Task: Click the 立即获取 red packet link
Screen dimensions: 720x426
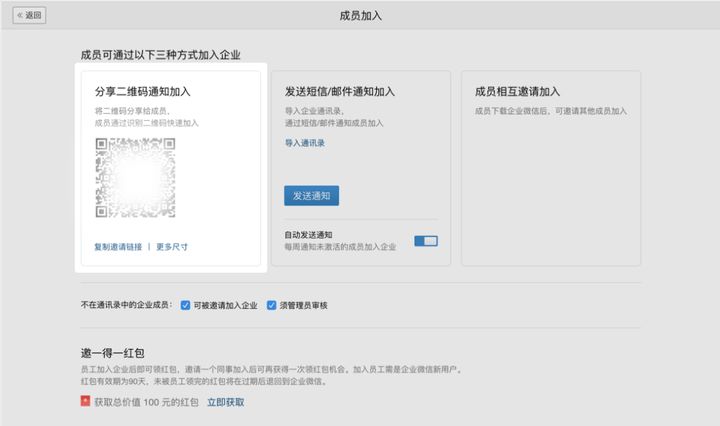Action: point(225,402)
